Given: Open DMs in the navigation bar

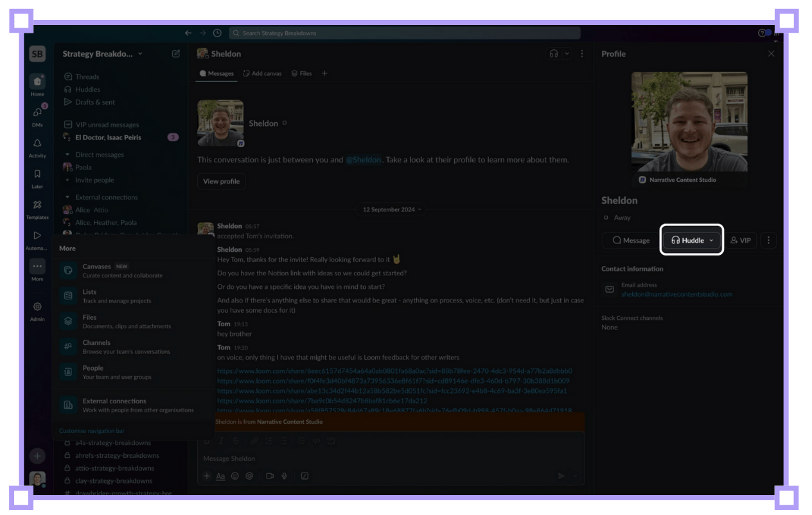Looking at the screenshot, I should tap(37, 116).
